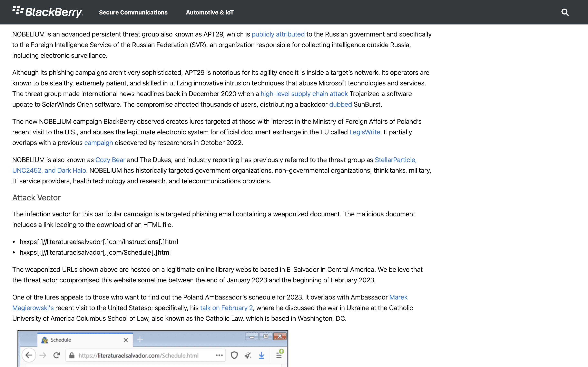The width and height of the screenshot is (588, 367).
Task: Click the BlackBerry logo
Action: tap(48, 12)
